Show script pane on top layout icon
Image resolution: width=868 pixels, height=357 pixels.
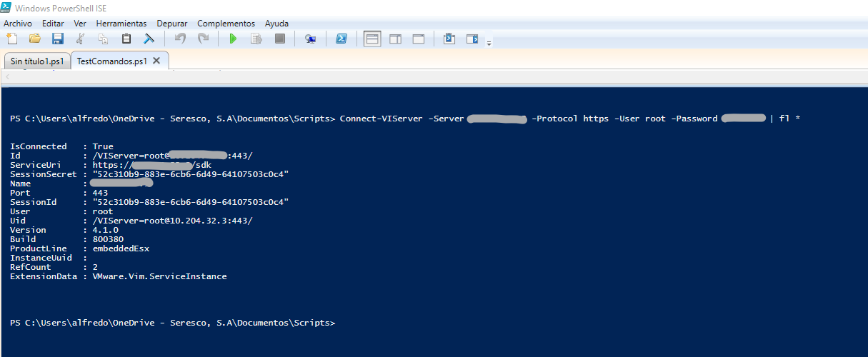[x=372, y=39]
